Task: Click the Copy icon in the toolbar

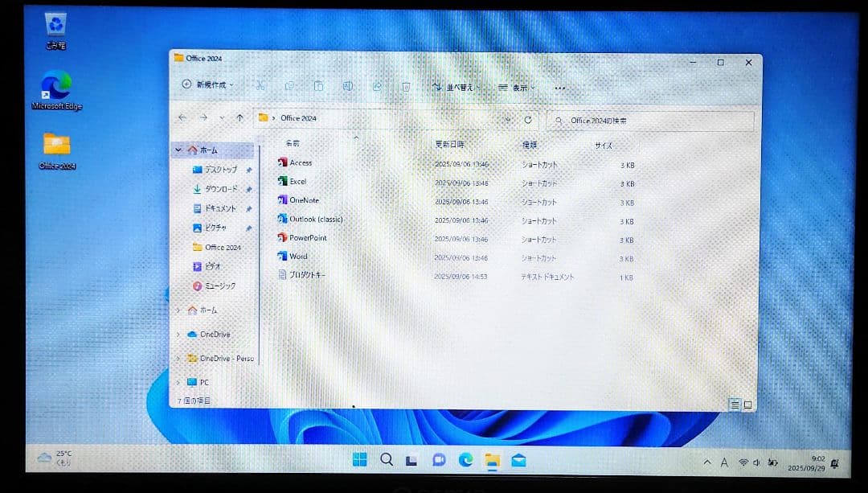Action: pyautogui.click(x=289, y=86)
